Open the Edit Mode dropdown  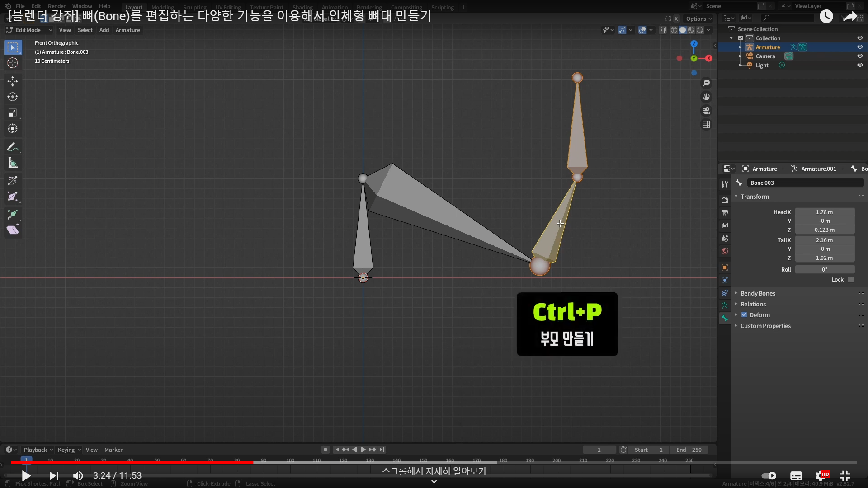[x=29, y=30]
